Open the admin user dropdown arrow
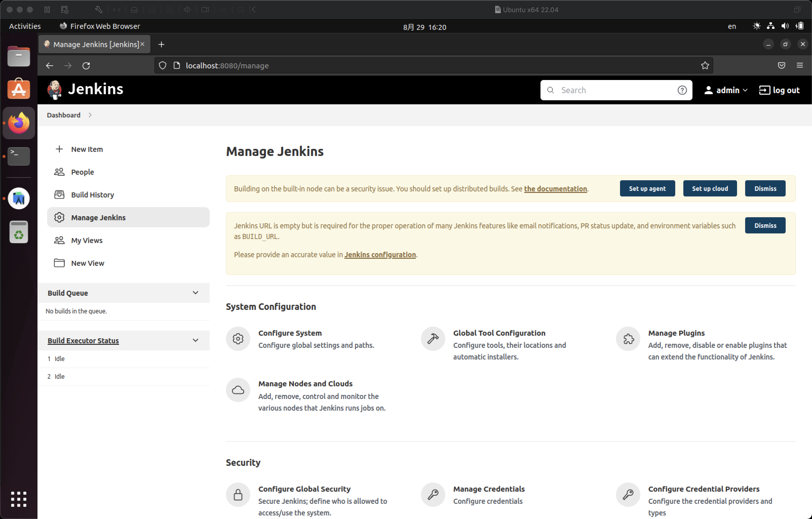The width and height of the screenshot is (812, 519). [745, 90]
